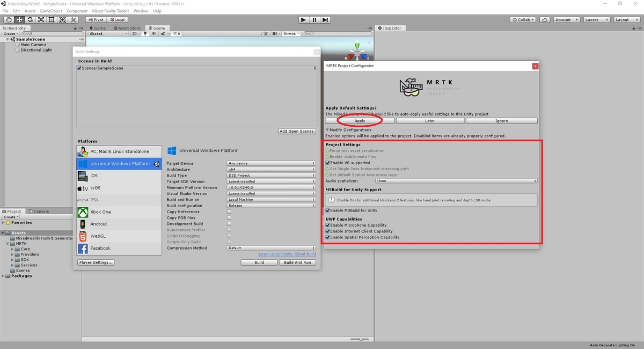Switch to the Console tab
644x349 pixels.
pyautogui.click(x=39, y=211)
